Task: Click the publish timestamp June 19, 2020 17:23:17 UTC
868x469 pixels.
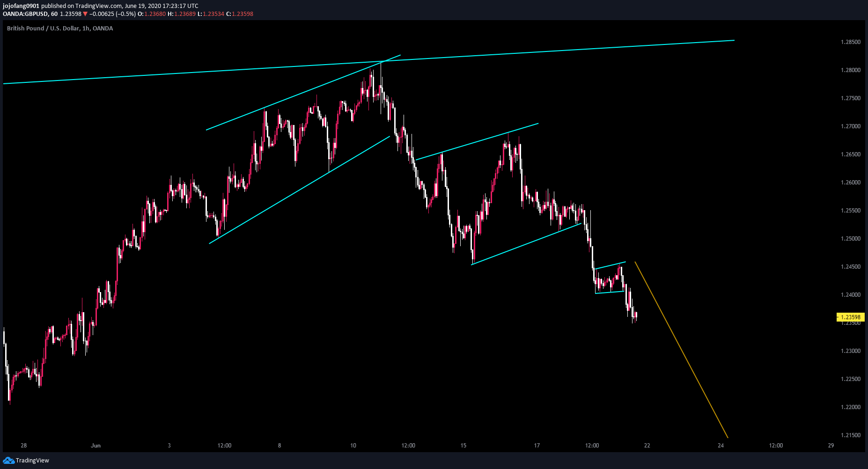Action: 162,6
